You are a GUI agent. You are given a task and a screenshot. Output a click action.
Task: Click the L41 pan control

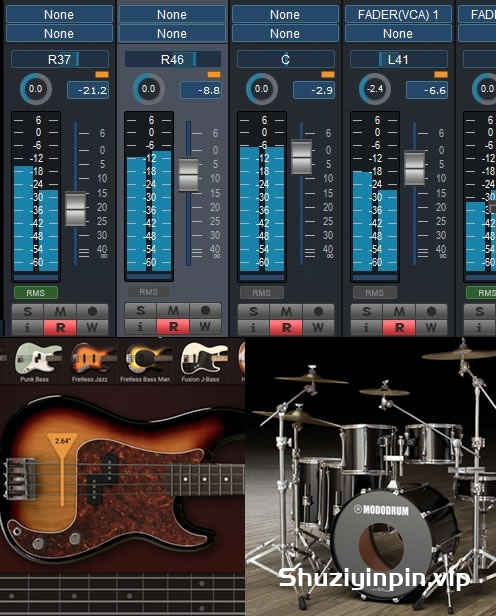point(399,59)
